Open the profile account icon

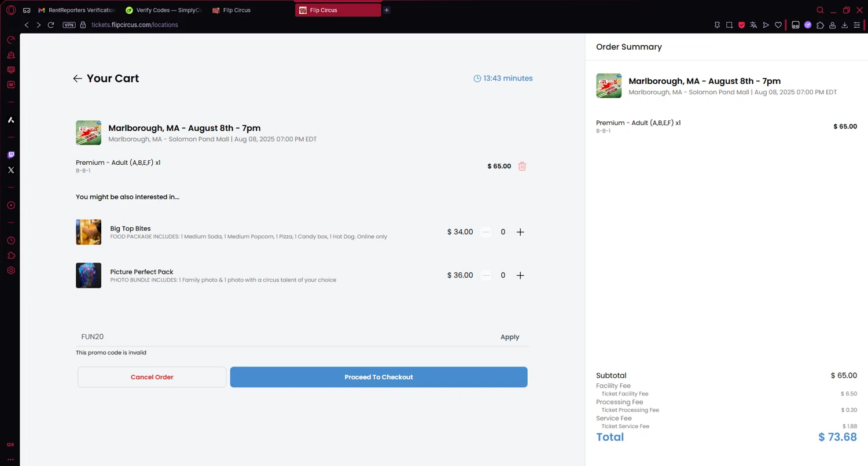(832, 25)
